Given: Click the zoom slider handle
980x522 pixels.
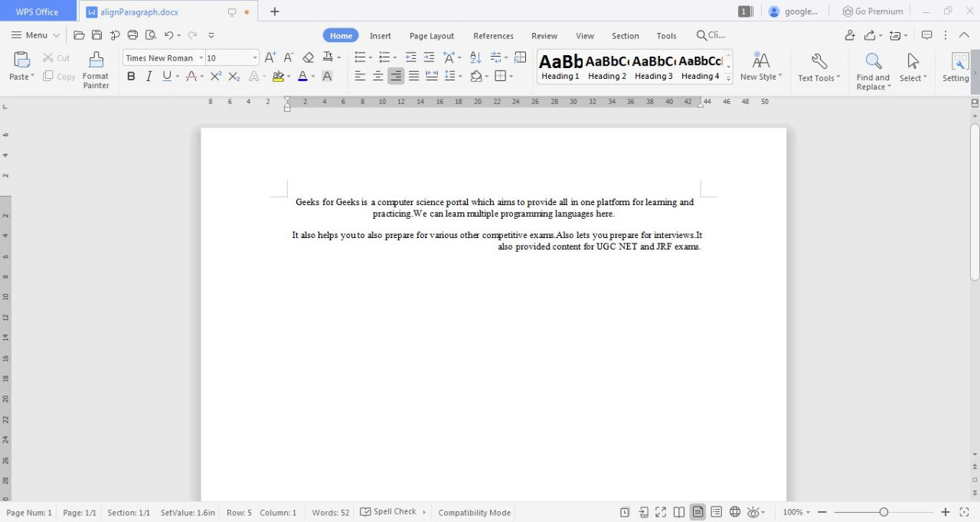Looking at the screenshot, I should click(884, 512).
